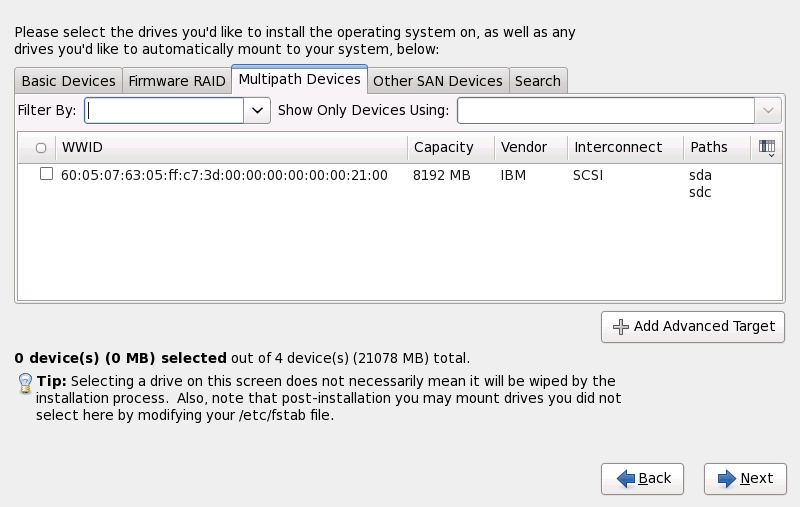This screenshot has width=800, height=507.
Task: Click the blue left arrow Back icon
Action: pyautogui.click(x=625, y=479)
